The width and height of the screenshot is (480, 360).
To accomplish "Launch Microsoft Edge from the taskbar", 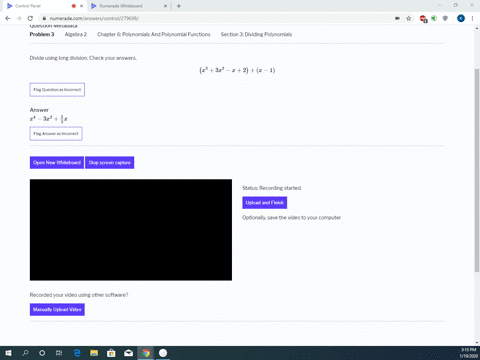I will [x=77, y=353].
